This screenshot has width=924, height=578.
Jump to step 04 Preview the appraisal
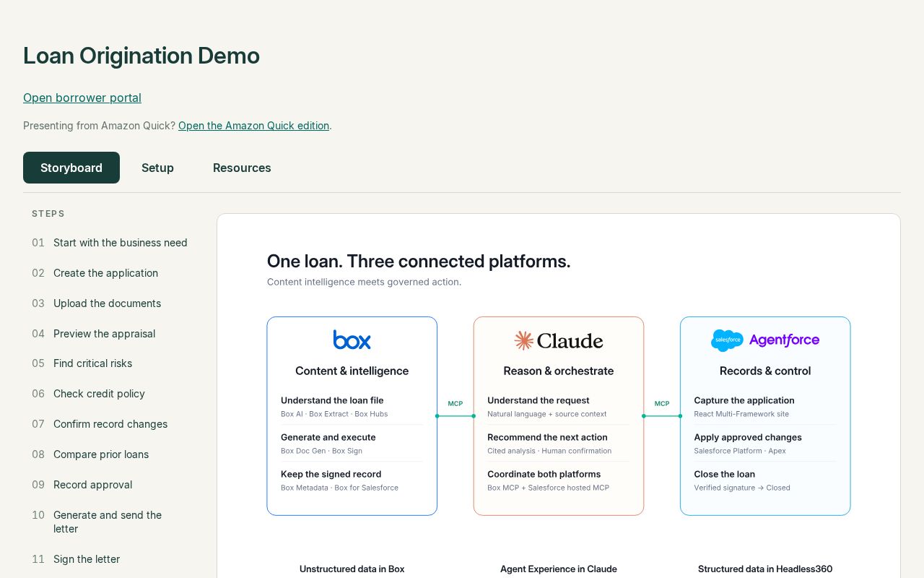(x=110, y=334)
